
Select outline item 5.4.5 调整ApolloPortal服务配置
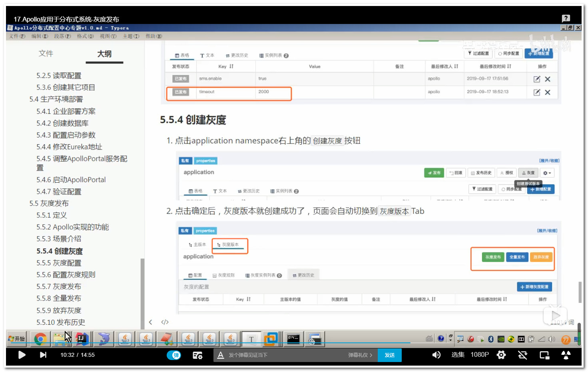(x=82, y=163)
